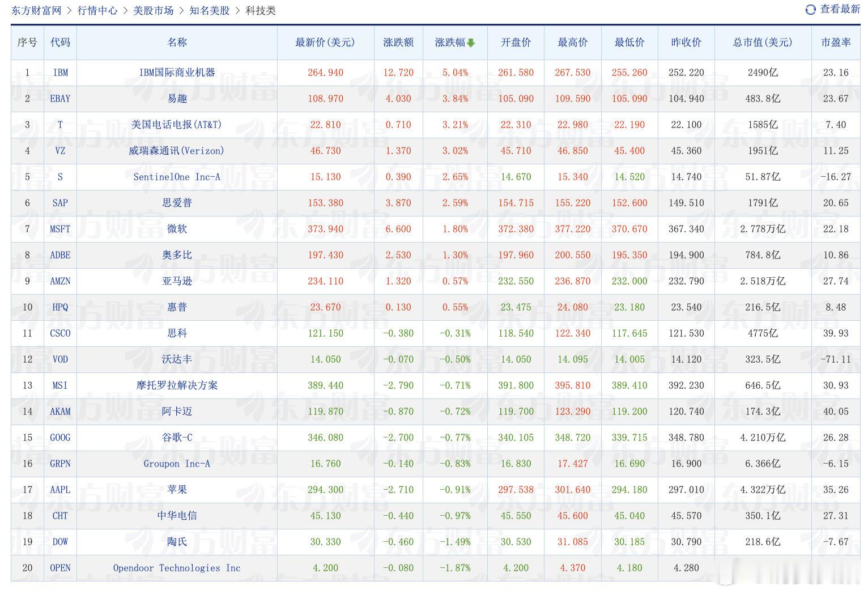Open the 惠普 stock name link
This screenshot has width=868, height=594.
pyautogui.click(x=177, y=307)
